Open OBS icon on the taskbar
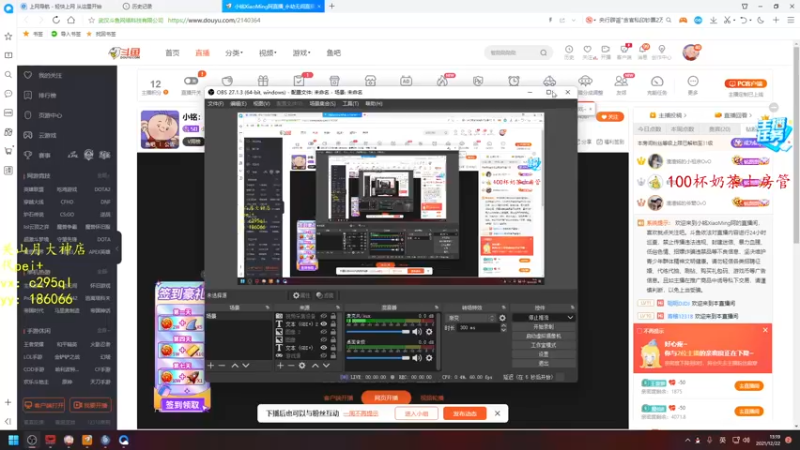 [x=32, y=440]
